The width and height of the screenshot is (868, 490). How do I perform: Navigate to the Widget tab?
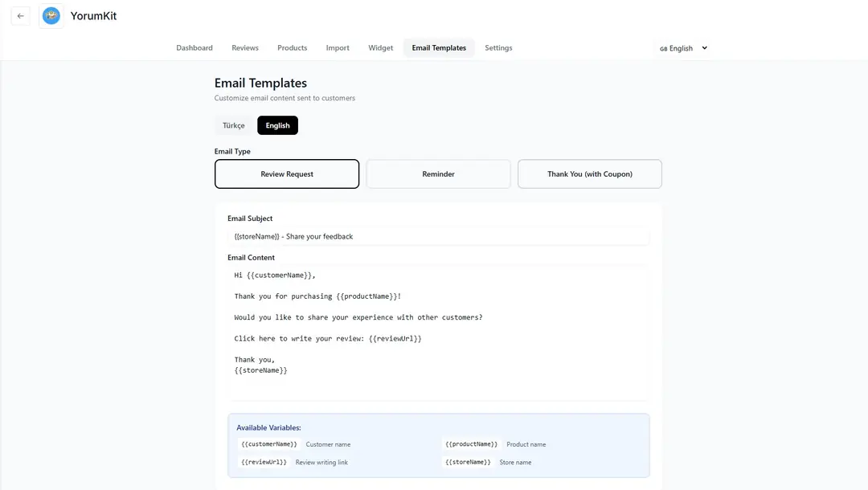381,48
